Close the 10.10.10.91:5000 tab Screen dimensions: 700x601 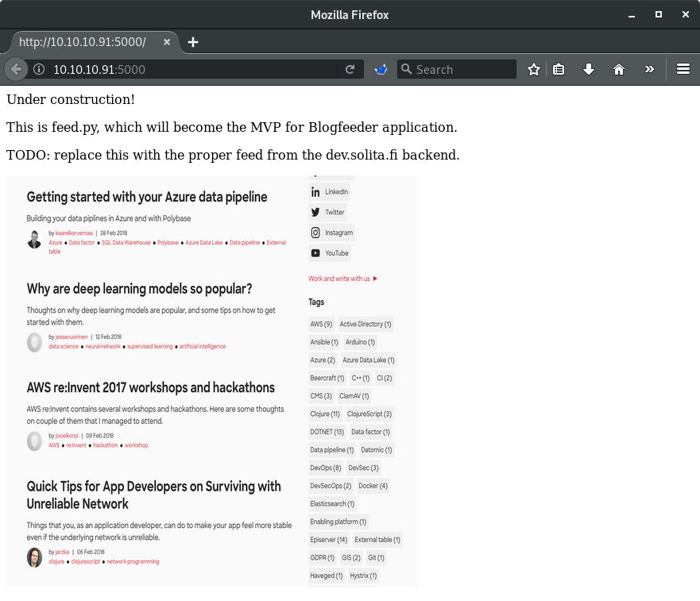pos(167,42)
